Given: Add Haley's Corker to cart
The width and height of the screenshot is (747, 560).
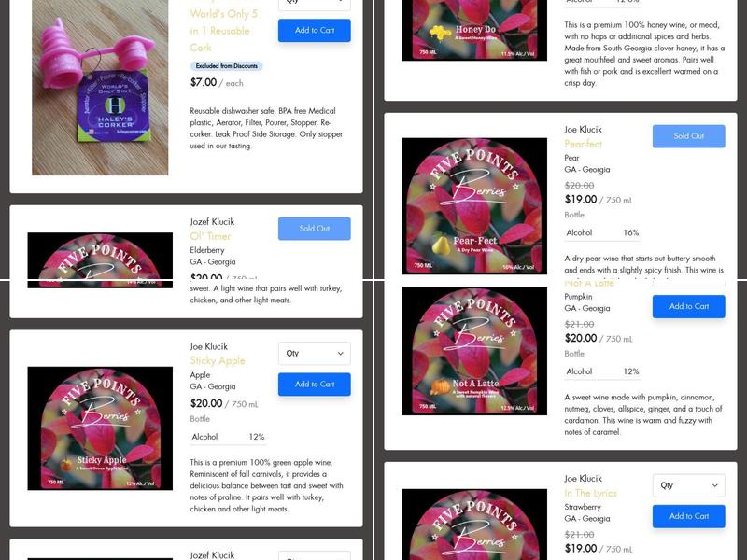Looking at the screenshot, I should 315,31.
